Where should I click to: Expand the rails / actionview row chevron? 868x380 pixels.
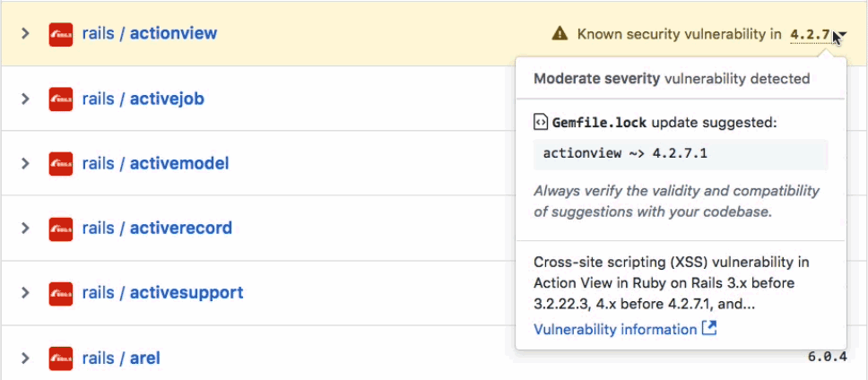[x=24, y=34]
